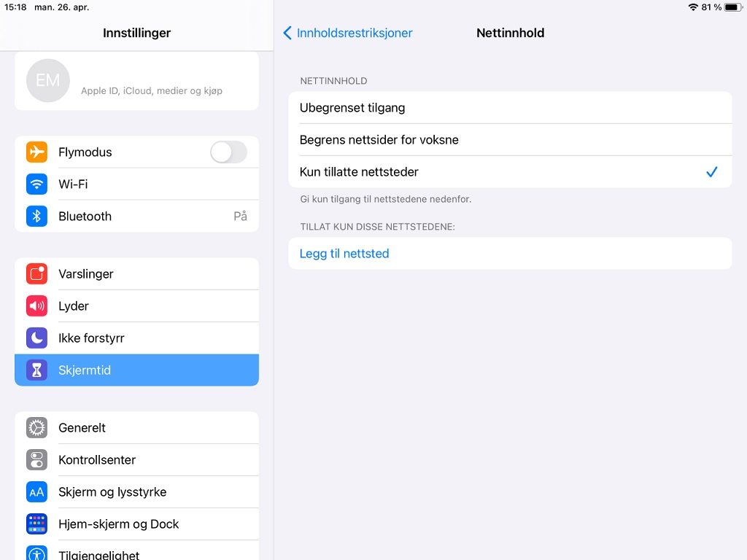Screen dimensions: 747x560
Task: Toggle the Flymodus switch
Action: pyautogui.click(x=228, y=152)
